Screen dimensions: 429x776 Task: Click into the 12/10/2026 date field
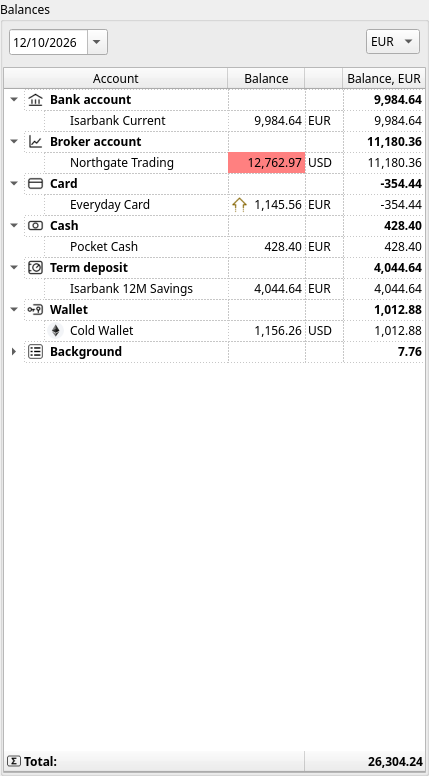pyautogui.click(x=48, y=42)
